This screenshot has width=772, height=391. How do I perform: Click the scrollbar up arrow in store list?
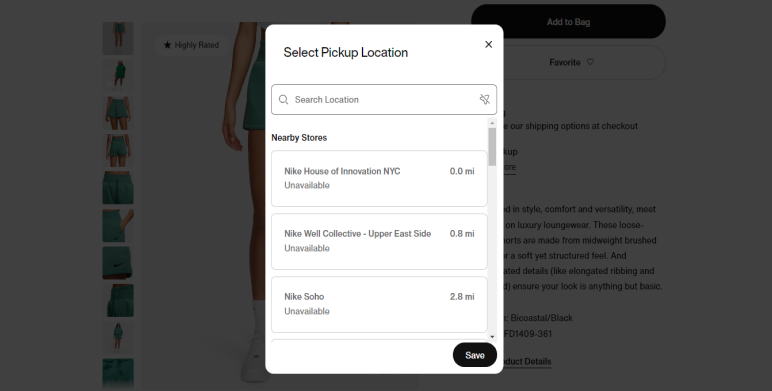click(492, 123)
